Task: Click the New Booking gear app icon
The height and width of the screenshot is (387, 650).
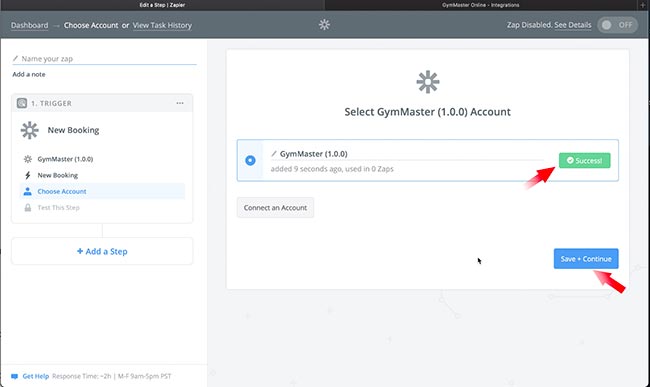Action: (x=29, y=130)
